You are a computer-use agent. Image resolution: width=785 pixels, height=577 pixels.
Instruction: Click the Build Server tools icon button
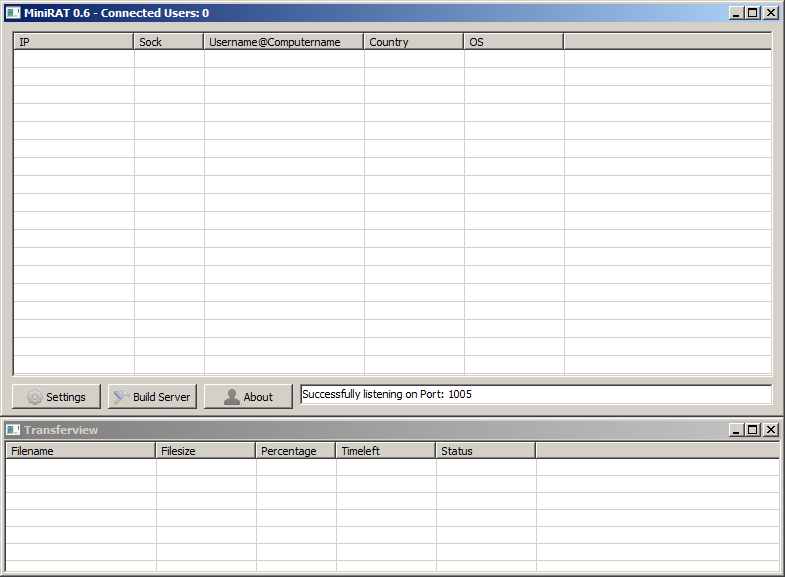coord(152,397)
